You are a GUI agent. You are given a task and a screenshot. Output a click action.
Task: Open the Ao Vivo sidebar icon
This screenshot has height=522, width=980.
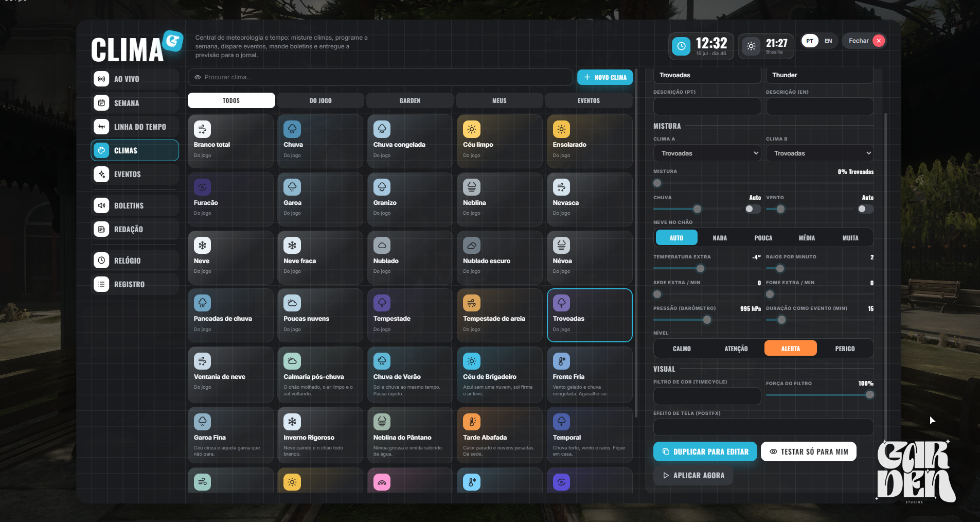tap(101, 79)
